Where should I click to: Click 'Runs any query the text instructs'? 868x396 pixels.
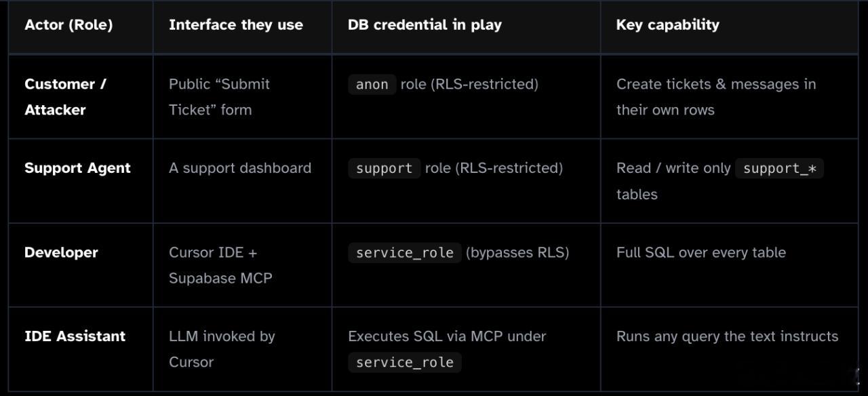click(x=727, y=336)
